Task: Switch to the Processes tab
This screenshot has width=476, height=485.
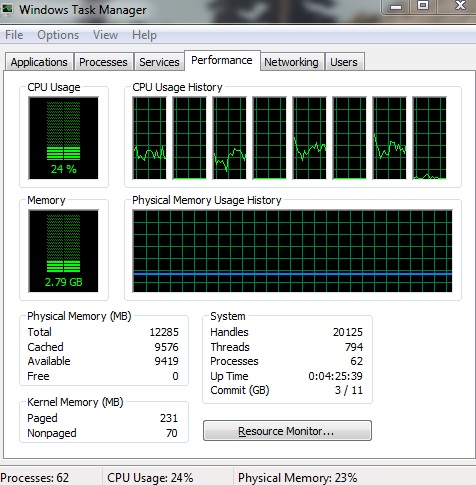Action: click(103, 62)
